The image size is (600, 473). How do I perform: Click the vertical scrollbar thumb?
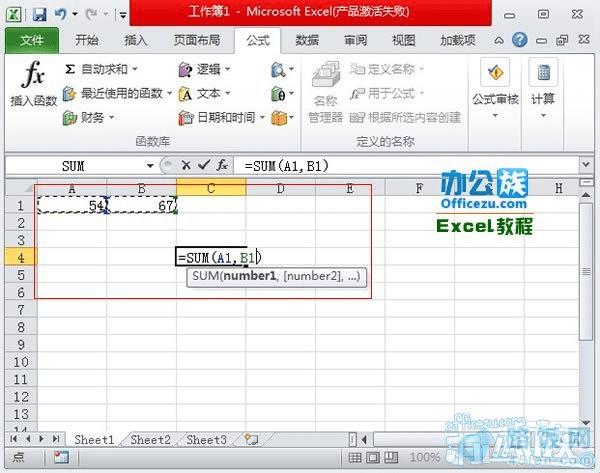point(586,272)
